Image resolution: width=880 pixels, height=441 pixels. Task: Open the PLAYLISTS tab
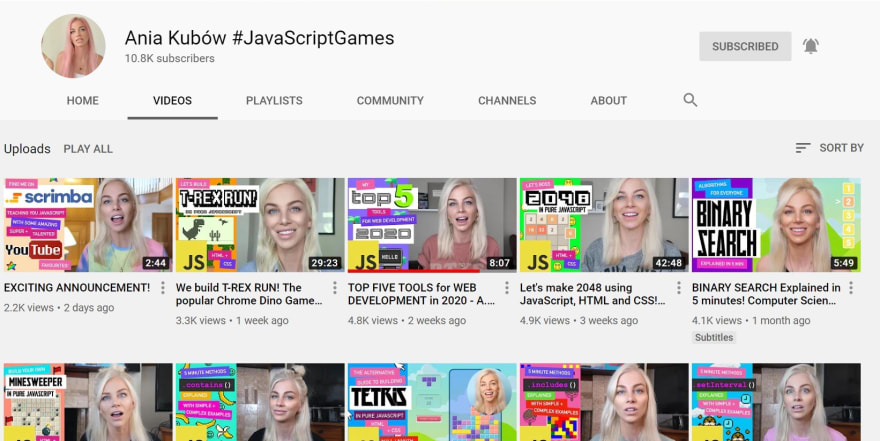pyautogui.click(x=274, y=101)
